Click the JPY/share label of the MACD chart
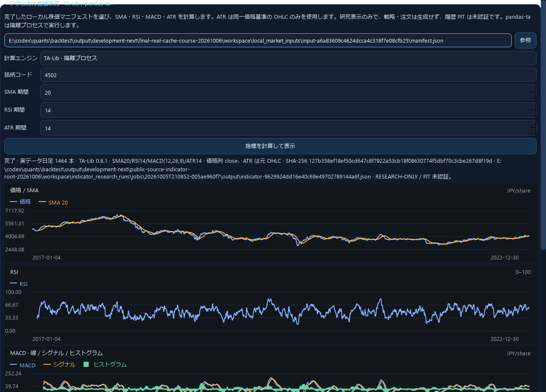 click(x=519, y=353)
